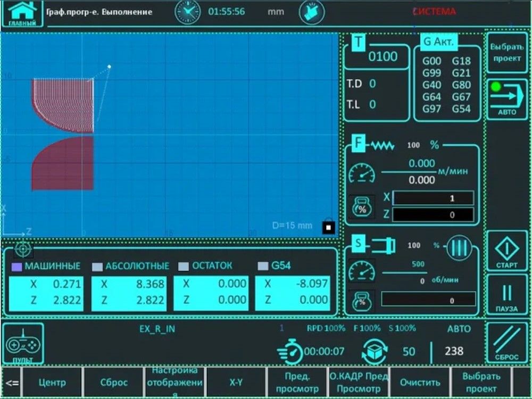Click the X axis load bar field
Screen dimensions: 532x399
433,198
